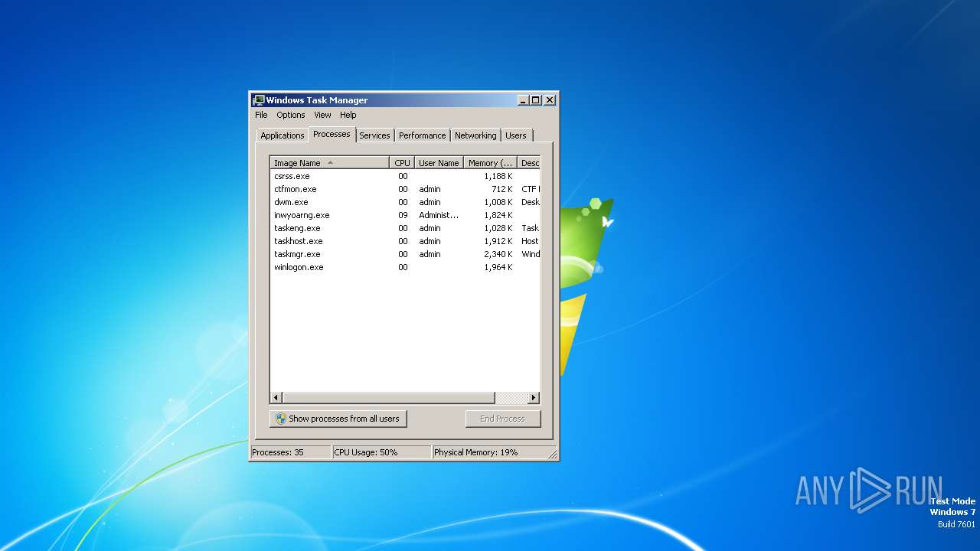This screenshot has width=980, height=551.
Task: Sort by Description column header
Action: (529, 163)
